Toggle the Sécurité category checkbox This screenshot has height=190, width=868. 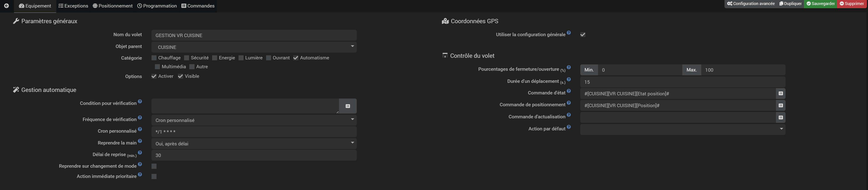[x=187, y=58]
